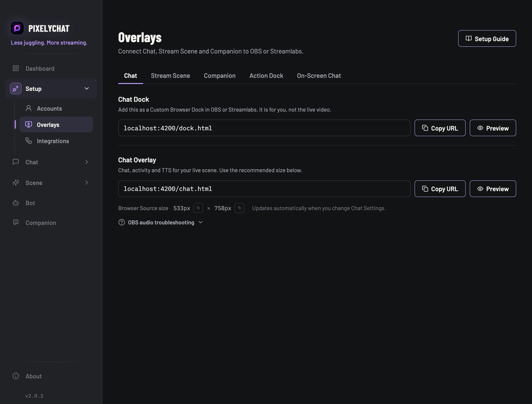Screen dimensions: 532x404
Task: Click the OBS troubleshooting question mark icon
Action: pyautogui.click(x=122, y=222)
